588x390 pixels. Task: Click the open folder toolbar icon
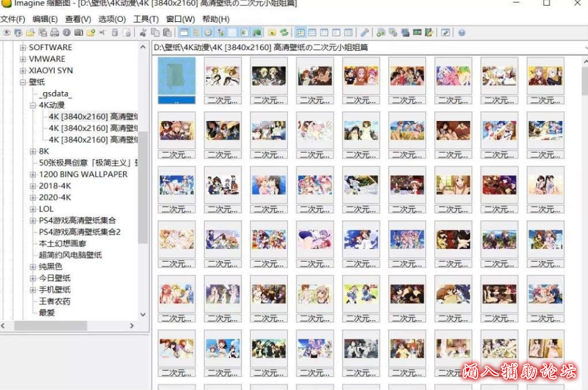[x=31, y=33]
